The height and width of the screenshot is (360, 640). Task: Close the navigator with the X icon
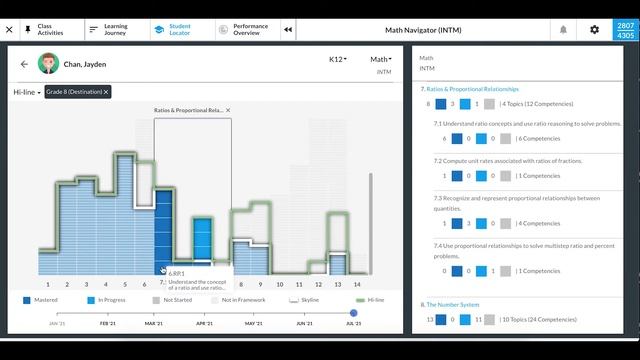9,29
